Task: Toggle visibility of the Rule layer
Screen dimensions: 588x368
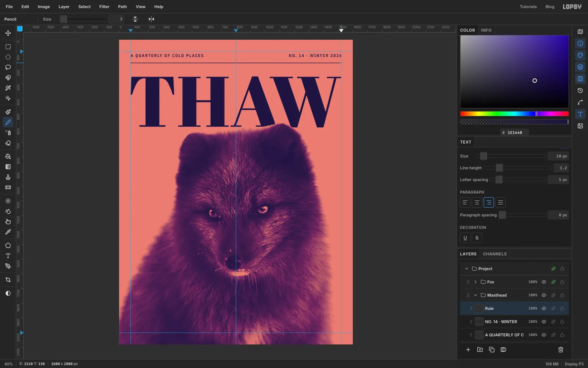Action: [544, 308]
